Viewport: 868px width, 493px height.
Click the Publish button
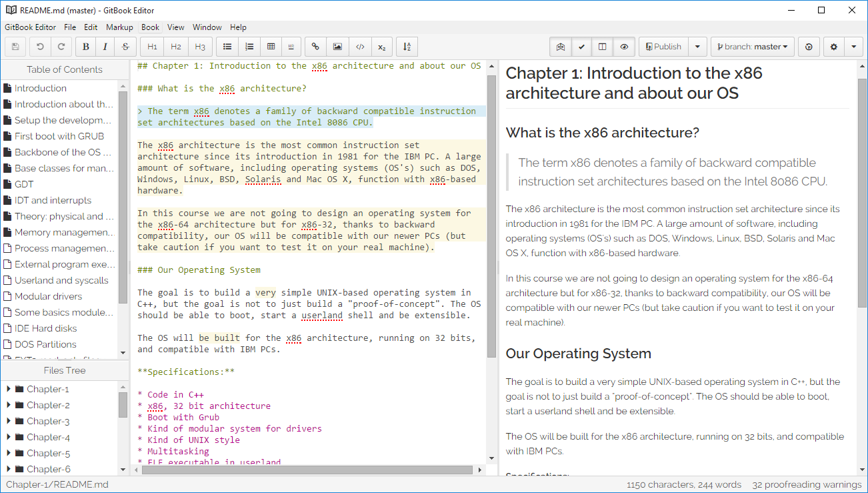(663, 47)
